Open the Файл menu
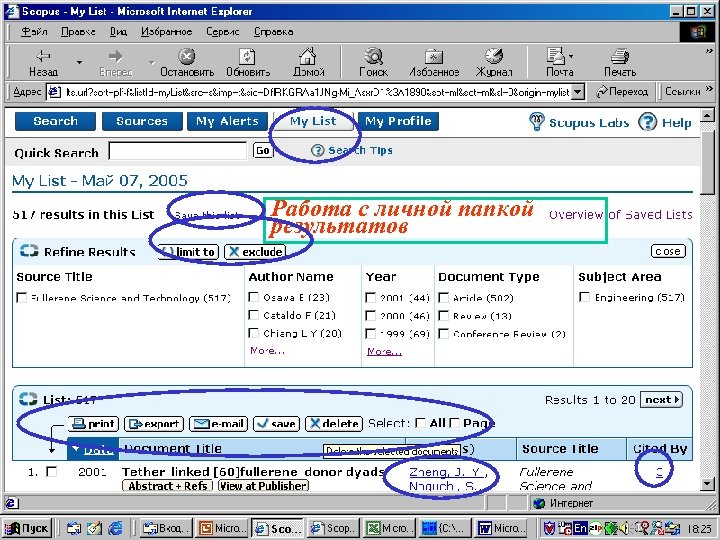Viewport: 720px width, 540px height. coord(34,32)
